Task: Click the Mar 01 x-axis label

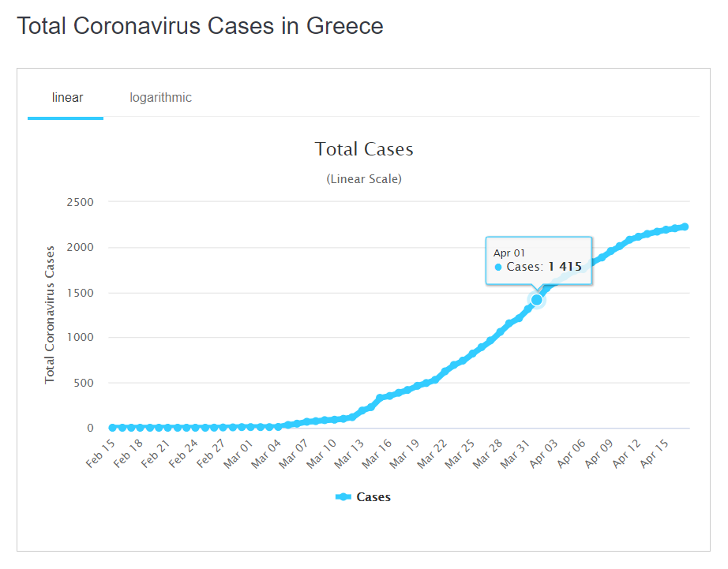Action: pos(236,454)
